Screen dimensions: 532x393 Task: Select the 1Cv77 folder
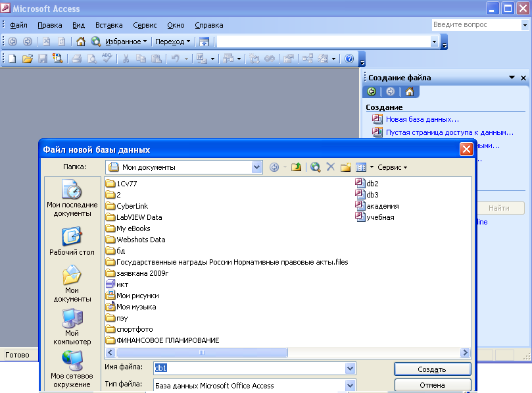[122, 184]
